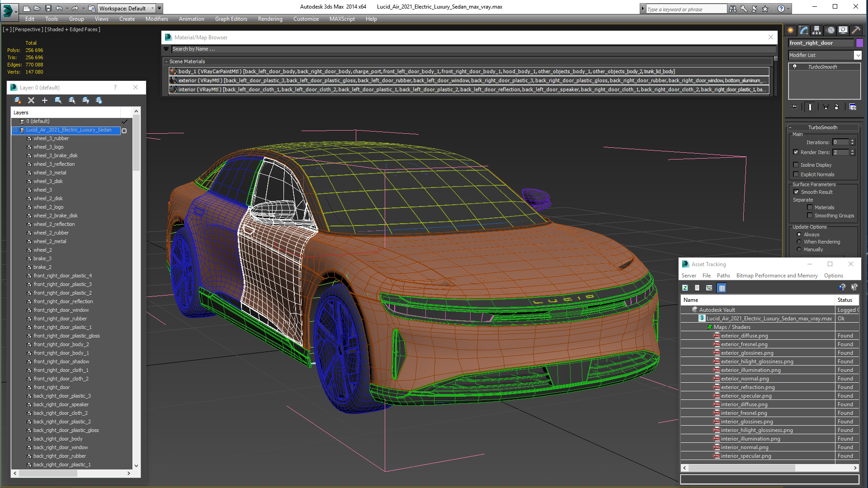Click Add Selected Objects plus icon in Layer dialog
The height and width of the screenshot is (488, 868).
click(45, 100)
